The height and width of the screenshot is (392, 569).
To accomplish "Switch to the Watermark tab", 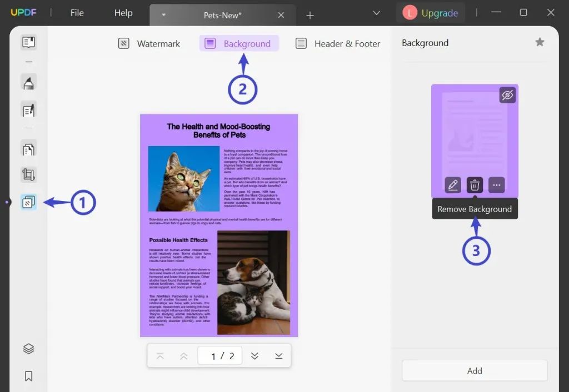I will pyautogui.click(x=149, y=43).
